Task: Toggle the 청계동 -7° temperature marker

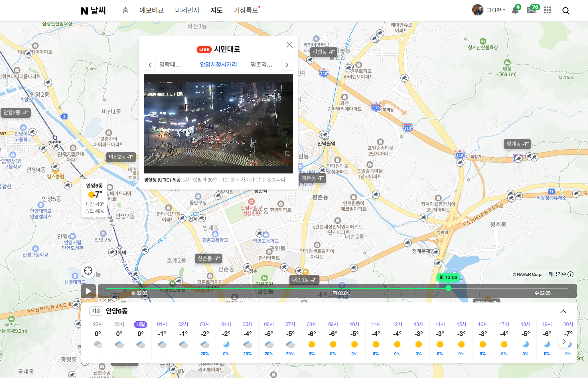Action: (517, 144)
